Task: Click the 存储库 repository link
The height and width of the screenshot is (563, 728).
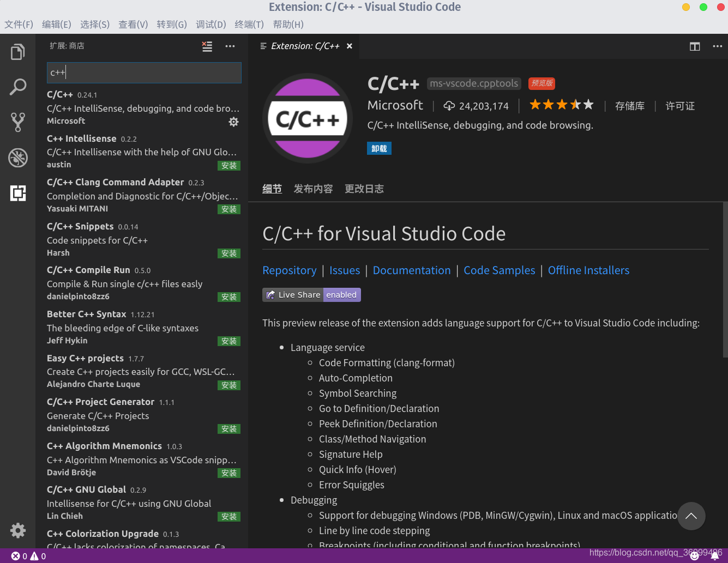Action: (x=630, y=106)
